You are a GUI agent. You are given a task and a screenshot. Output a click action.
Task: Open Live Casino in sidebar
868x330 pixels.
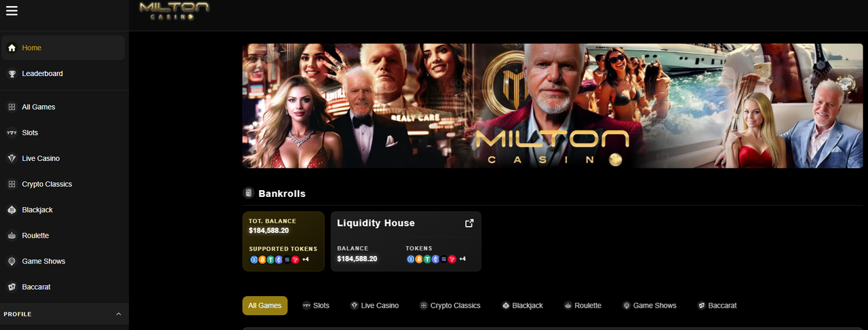[x=63, y=158]
